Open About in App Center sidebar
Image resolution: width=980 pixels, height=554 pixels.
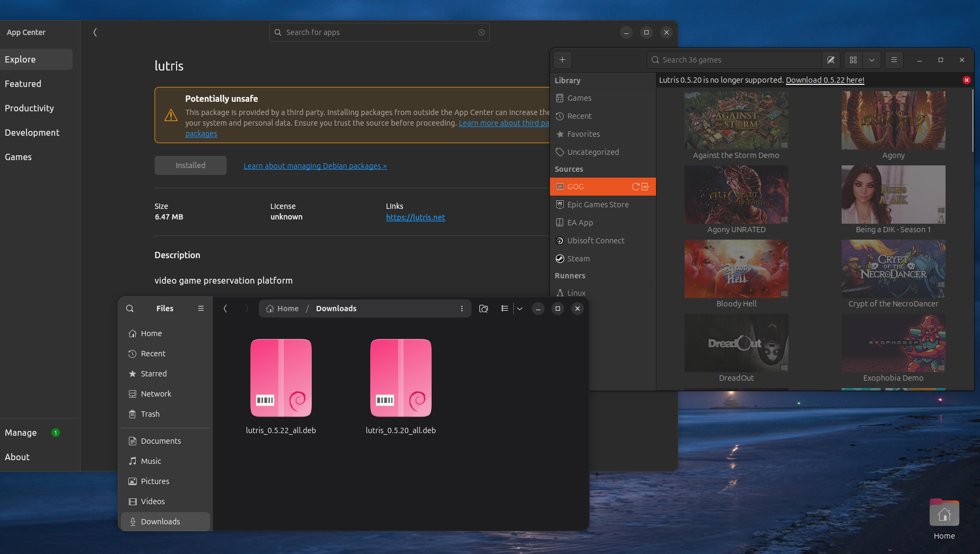tap(36, 457)
